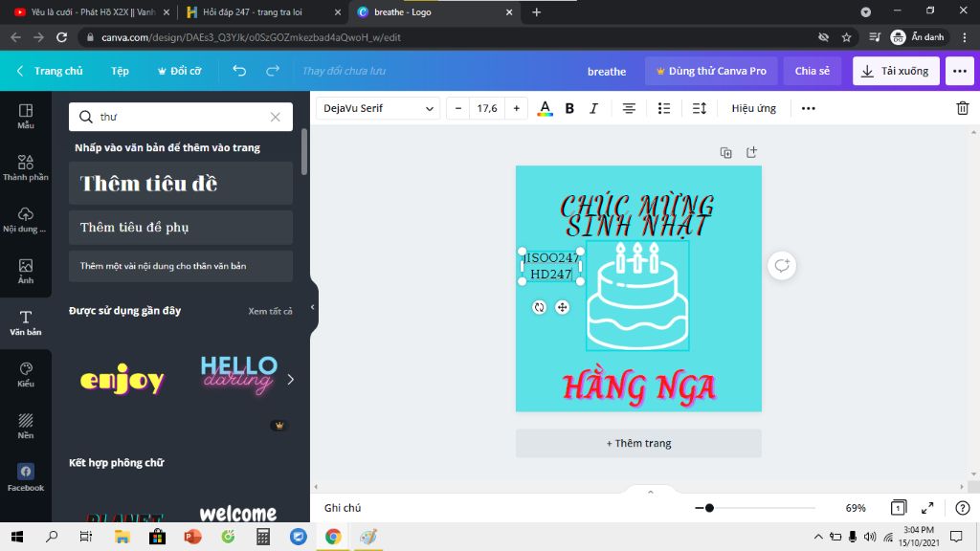Open the Nội dung uploads panel
The height and width of the screenshot is (551, 980).
(x=26, y=219)
